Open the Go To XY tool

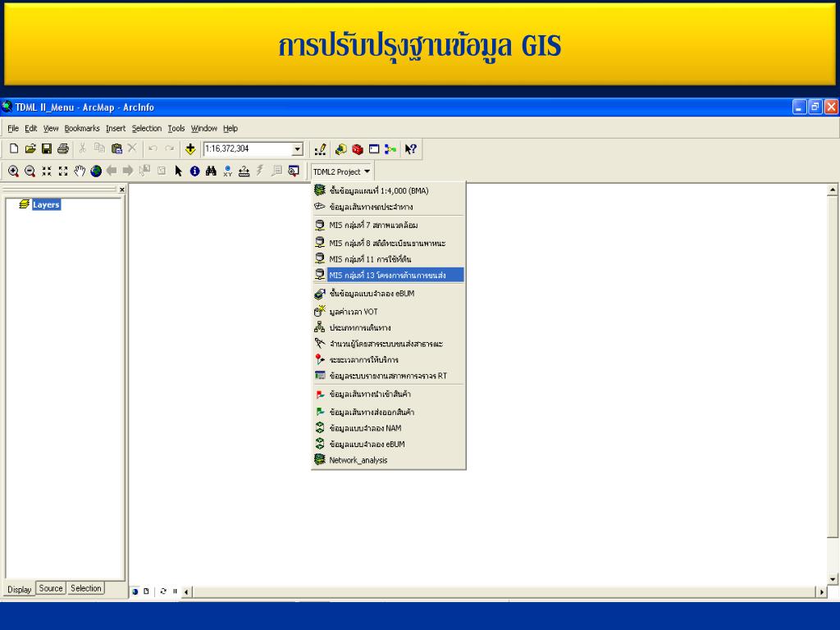pos(228,171)
